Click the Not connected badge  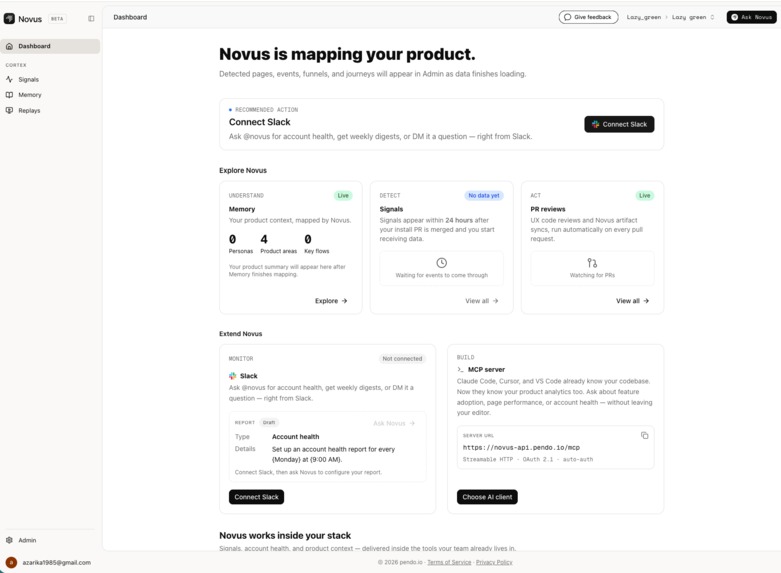(x=402, y=359)
